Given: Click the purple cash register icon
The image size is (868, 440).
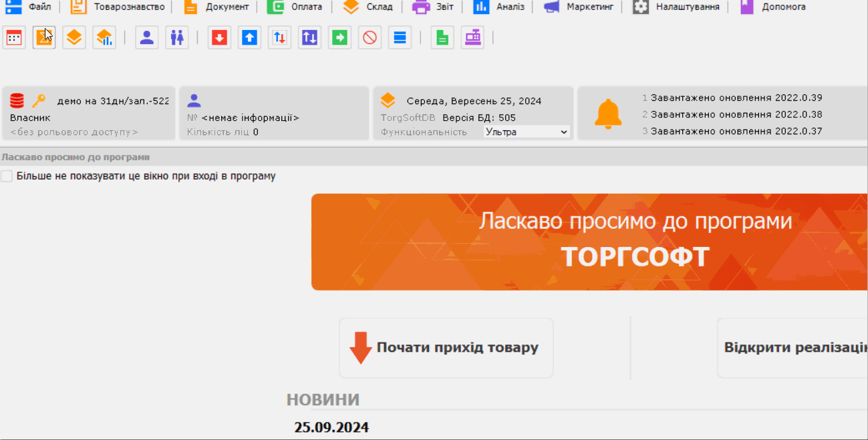Looking at the screenshot, I should 473,38.
